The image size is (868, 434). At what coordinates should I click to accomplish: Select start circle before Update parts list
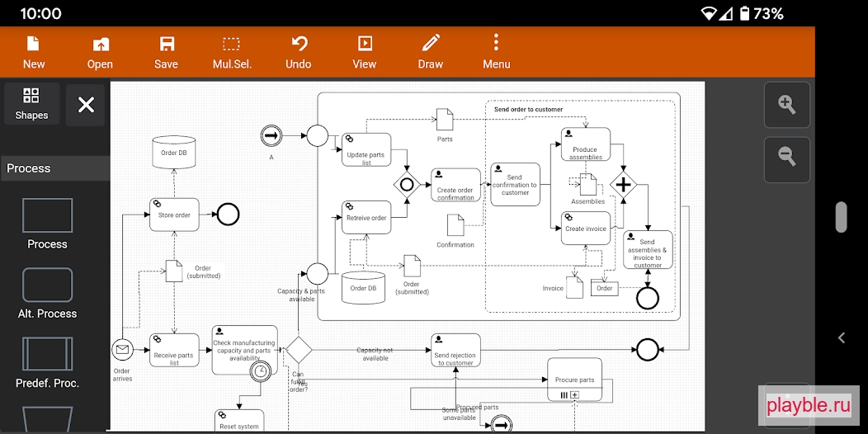(317, 135)
